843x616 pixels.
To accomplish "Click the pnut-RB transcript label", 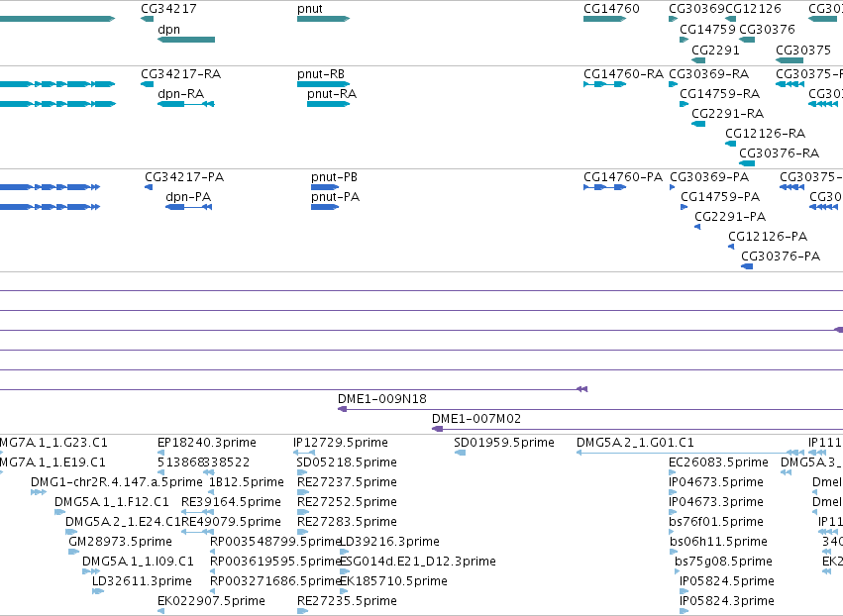I will point(321,74).
